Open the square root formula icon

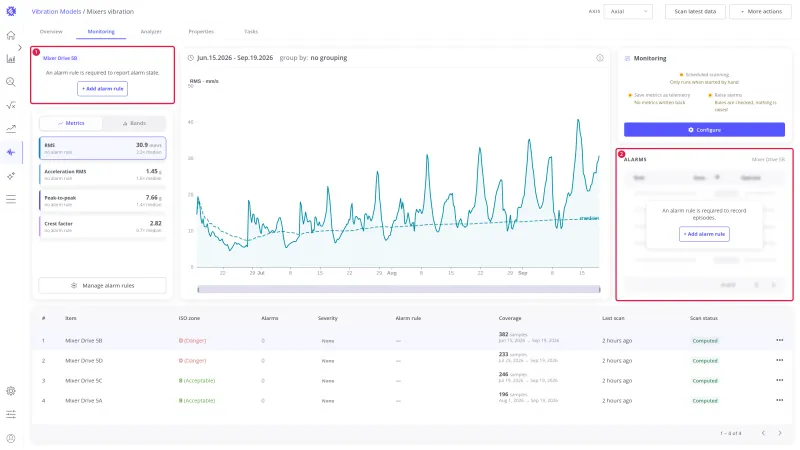click(x=11, y=105)
